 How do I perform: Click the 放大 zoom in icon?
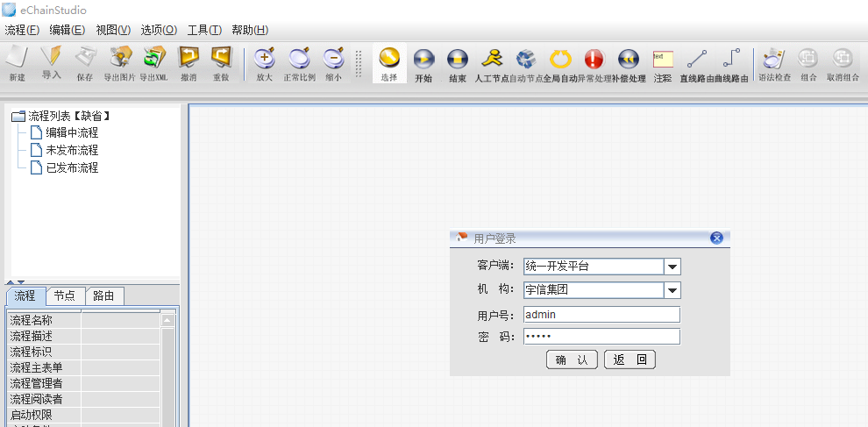[264, 61]
